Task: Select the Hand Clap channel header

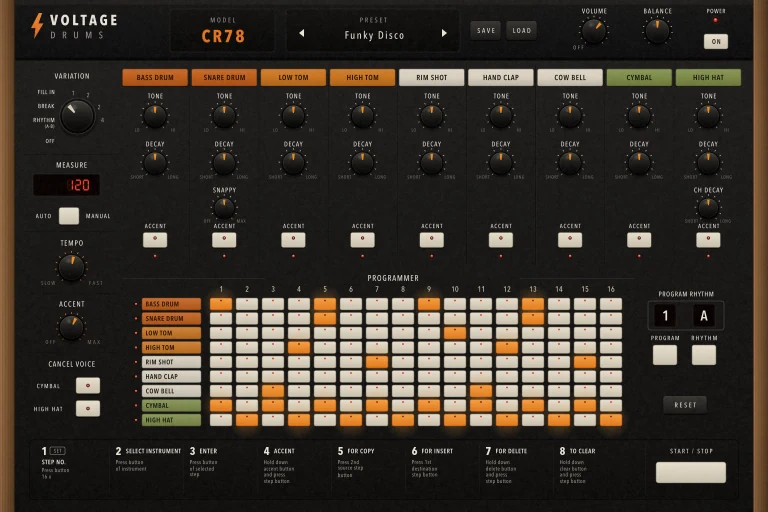Action: [x=501, y=77]
